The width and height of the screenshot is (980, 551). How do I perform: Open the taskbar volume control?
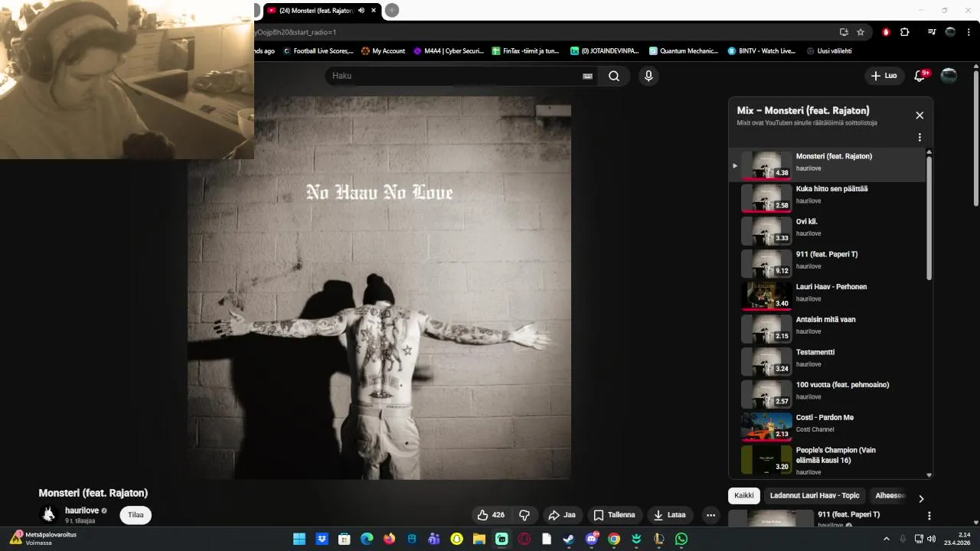[931, 539]
